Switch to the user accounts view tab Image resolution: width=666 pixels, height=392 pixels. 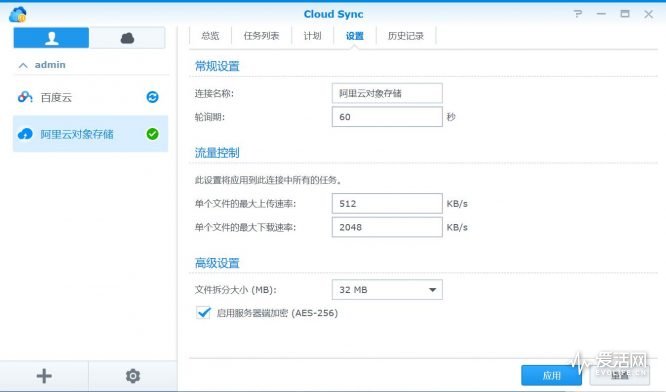51,38
